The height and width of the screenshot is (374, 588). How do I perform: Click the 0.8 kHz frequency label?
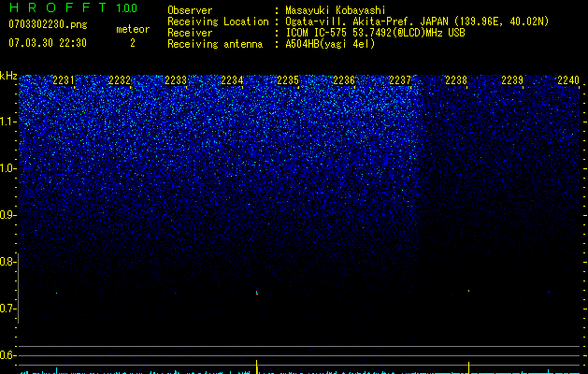click(8, 262)
